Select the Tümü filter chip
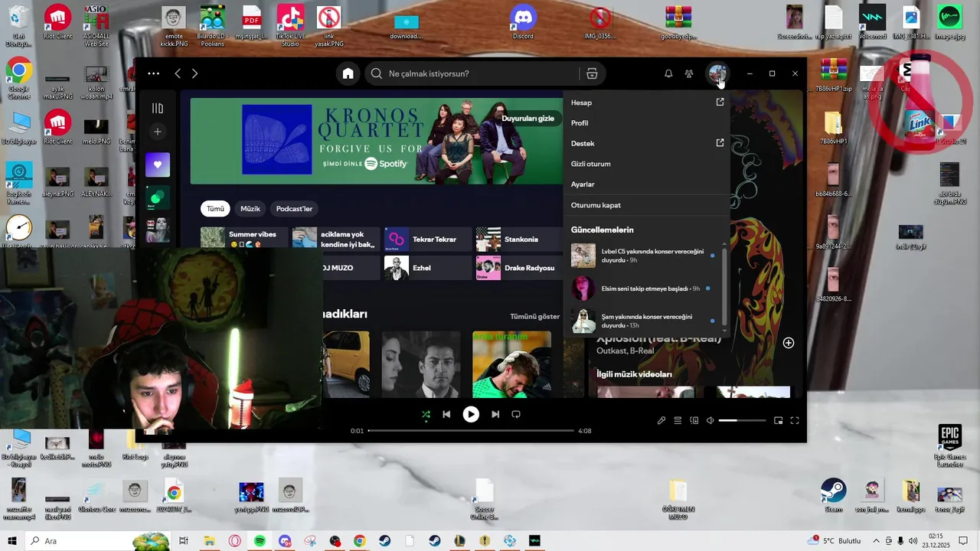The image size is (980, 551). 216,209
